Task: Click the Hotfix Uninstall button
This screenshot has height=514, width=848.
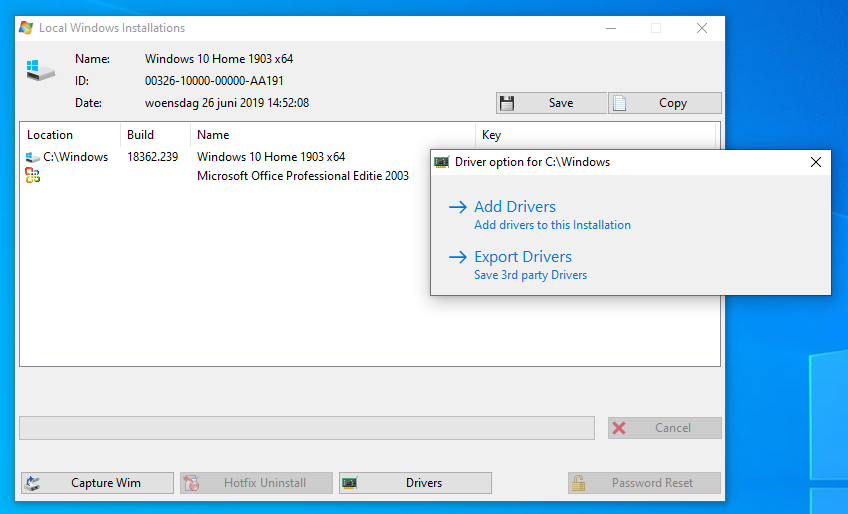Action: pyautogui.click(x=256, y=483)
